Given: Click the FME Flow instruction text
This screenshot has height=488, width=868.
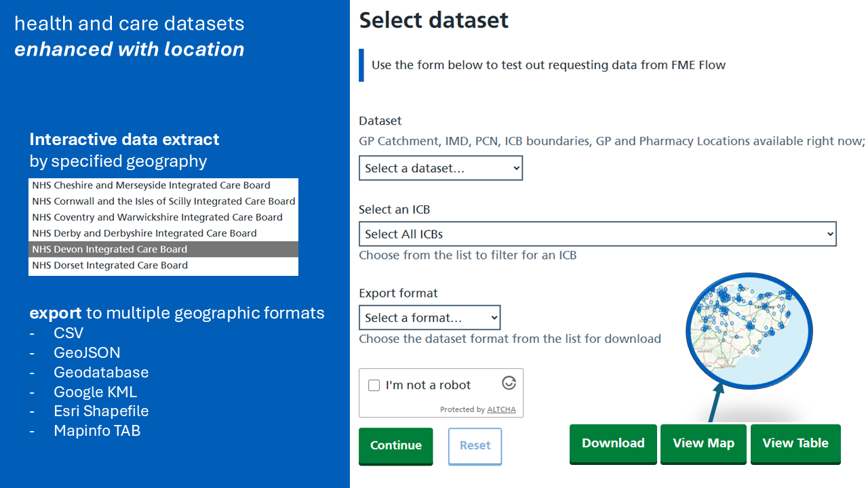Looking at the screenshot, I should click(549, 65).
